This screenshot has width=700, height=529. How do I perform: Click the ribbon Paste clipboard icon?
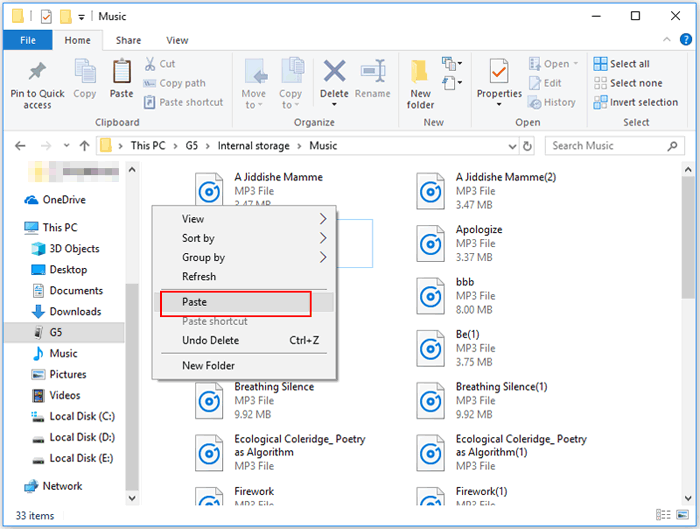point(121,74)
